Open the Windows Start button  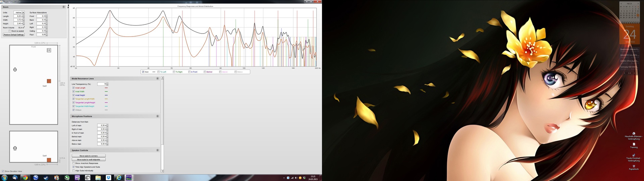(x=5, y=178)
